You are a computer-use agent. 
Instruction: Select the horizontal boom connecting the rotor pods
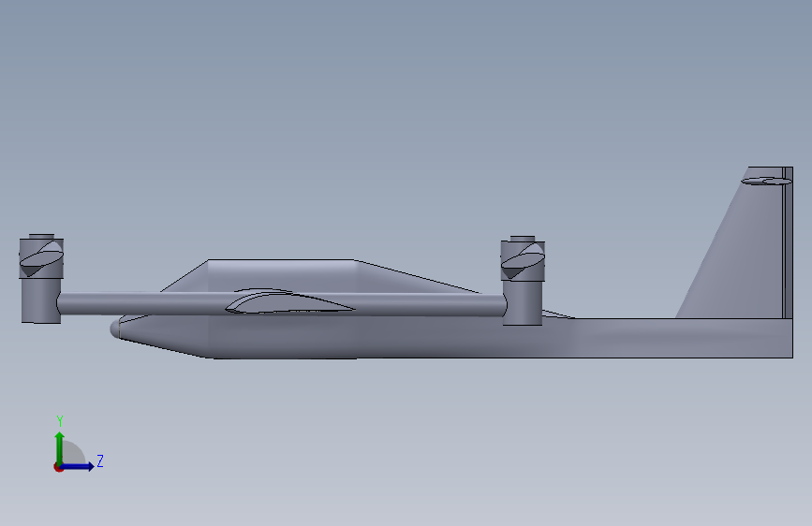point(281,304)
